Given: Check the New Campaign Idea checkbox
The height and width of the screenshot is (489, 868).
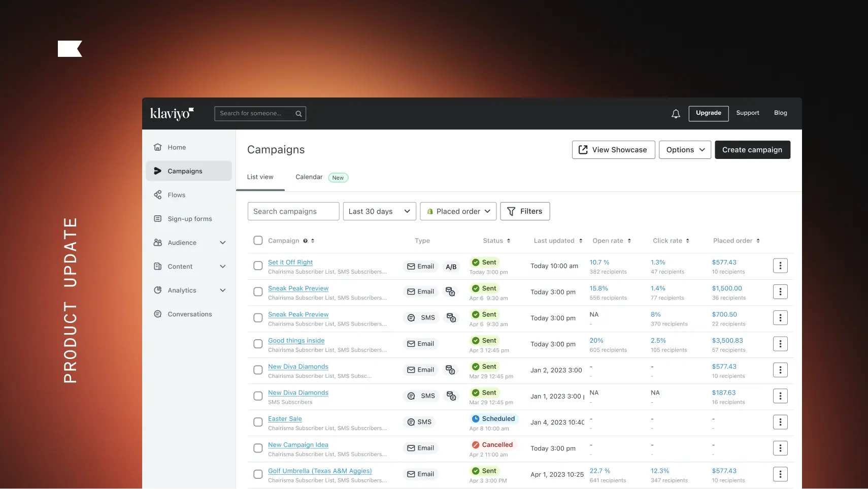Looking at the screenshot, I should 258,448.
